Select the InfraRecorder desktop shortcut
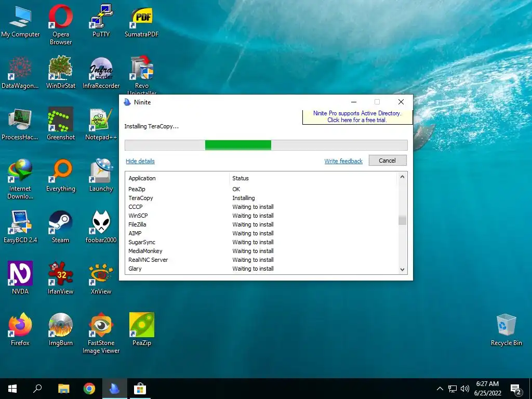Image resolution: width=532 pixels, height=399 pixels. click(101, 73)
